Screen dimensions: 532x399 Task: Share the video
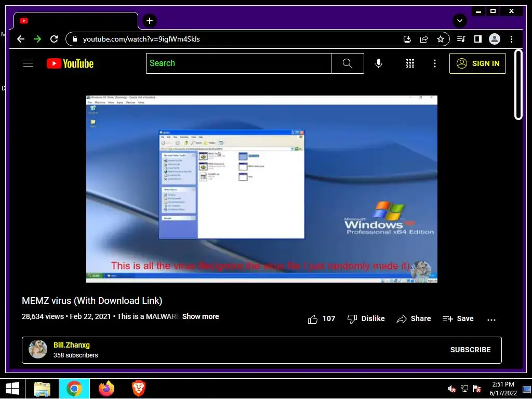tap(414, 318)
